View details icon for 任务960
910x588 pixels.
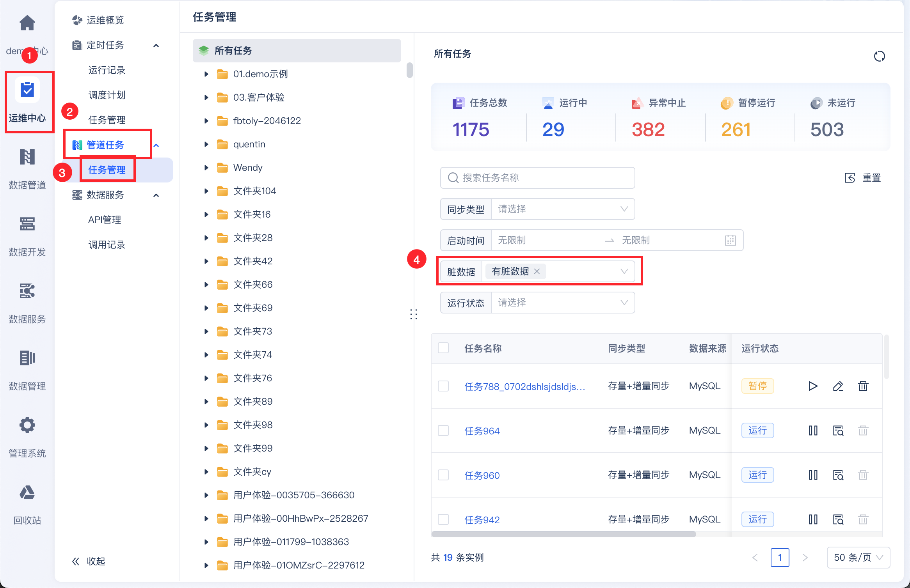pos(838,475)
